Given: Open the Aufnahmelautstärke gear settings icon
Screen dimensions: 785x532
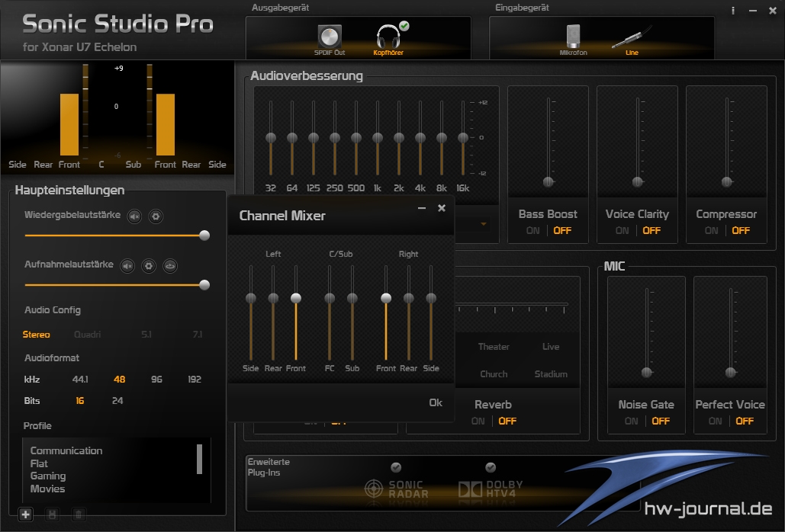Looking at the screenshot, I should tap(149, 265).
